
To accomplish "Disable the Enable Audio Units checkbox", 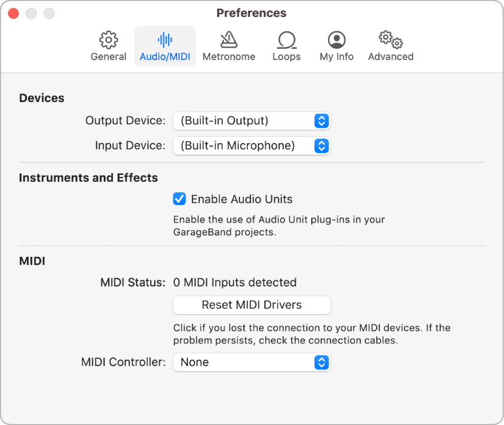I will (x=179, y=199).
